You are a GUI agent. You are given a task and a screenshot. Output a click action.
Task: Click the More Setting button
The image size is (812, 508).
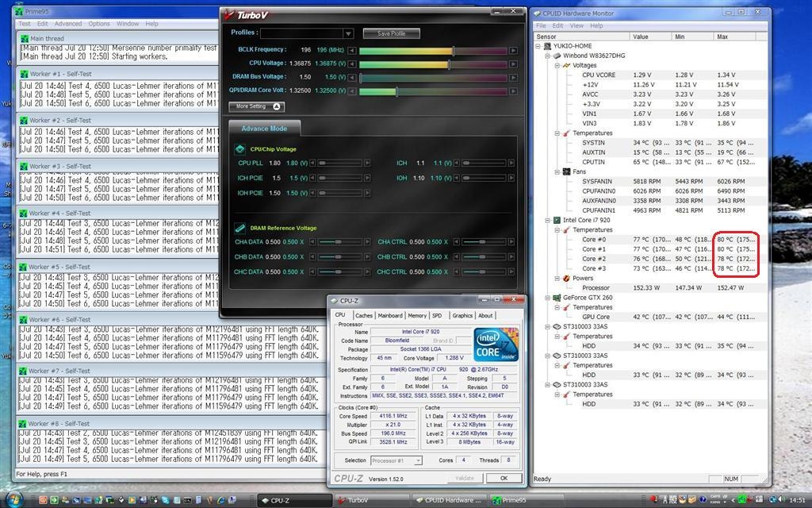click(x=257, y=106)
